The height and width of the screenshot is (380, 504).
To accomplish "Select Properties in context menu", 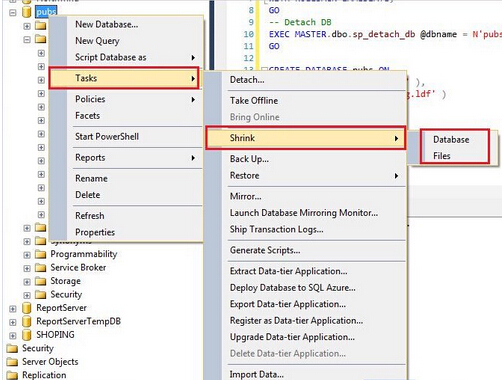I will tap(95, 232).
